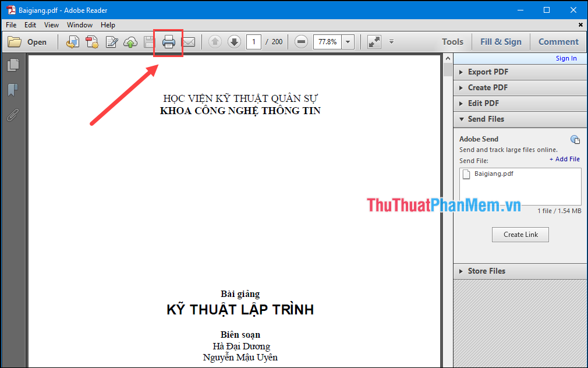Viewport: 588px width, 368px height.
Task: Click the Create Link button
Action: click(x=520, y=235)
